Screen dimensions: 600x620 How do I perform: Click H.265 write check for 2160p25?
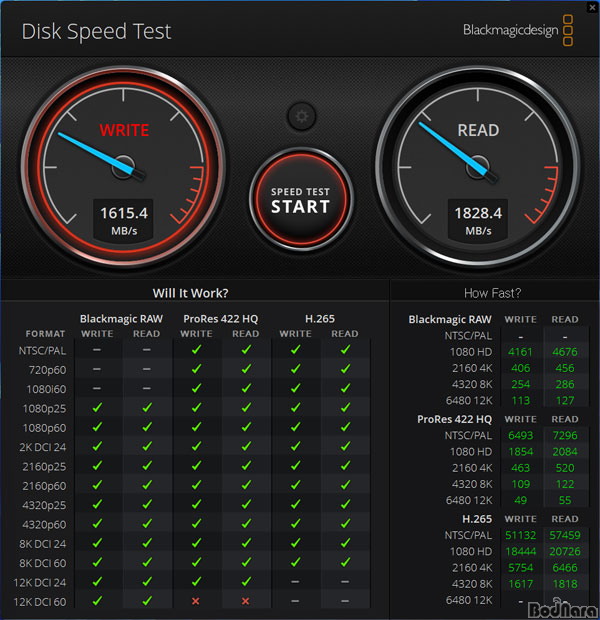click(x=295, y=466)
